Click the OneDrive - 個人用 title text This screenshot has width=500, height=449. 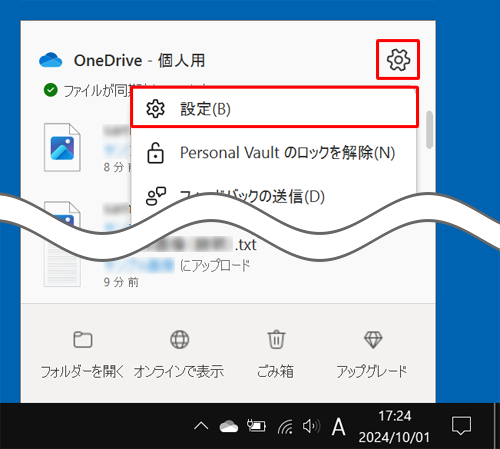(139, 61)
